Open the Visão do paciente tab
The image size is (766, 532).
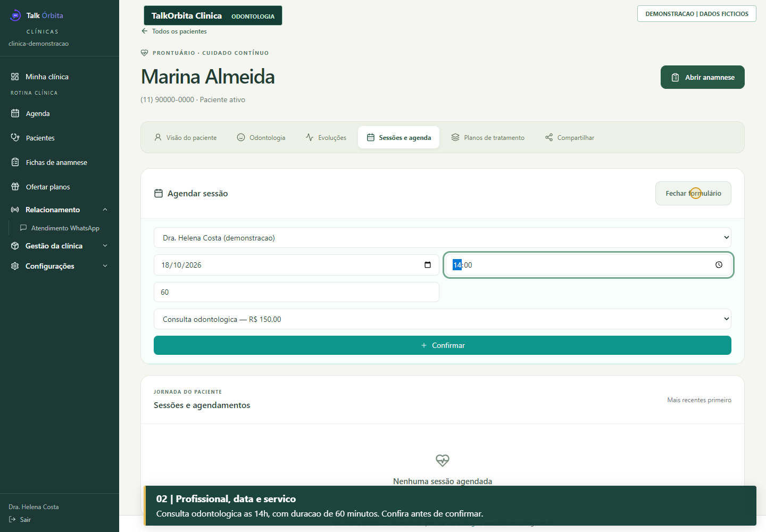(x=186, y=137)
